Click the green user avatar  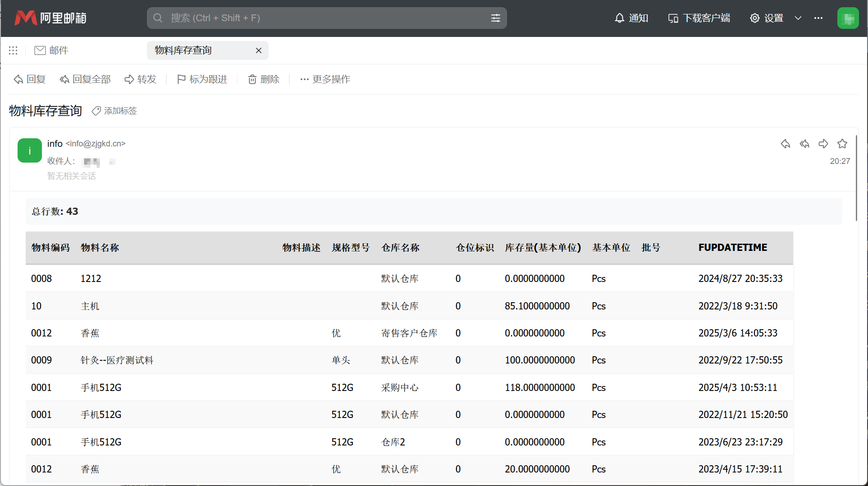tap(848, 18)
